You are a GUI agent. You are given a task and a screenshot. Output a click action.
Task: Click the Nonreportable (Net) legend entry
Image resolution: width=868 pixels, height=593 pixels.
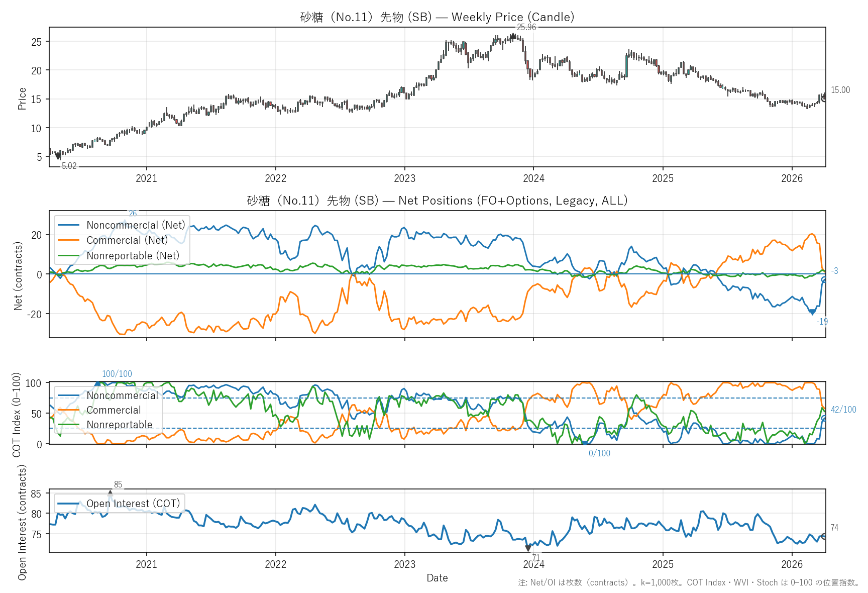click(x=133, y=256)
